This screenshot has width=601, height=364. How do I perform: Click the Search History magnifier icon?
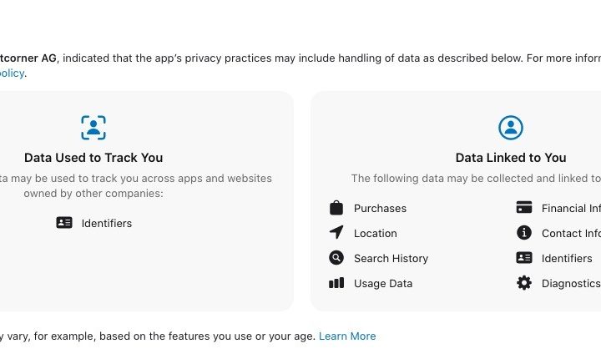pyautogui.click(x=336, y=258)
